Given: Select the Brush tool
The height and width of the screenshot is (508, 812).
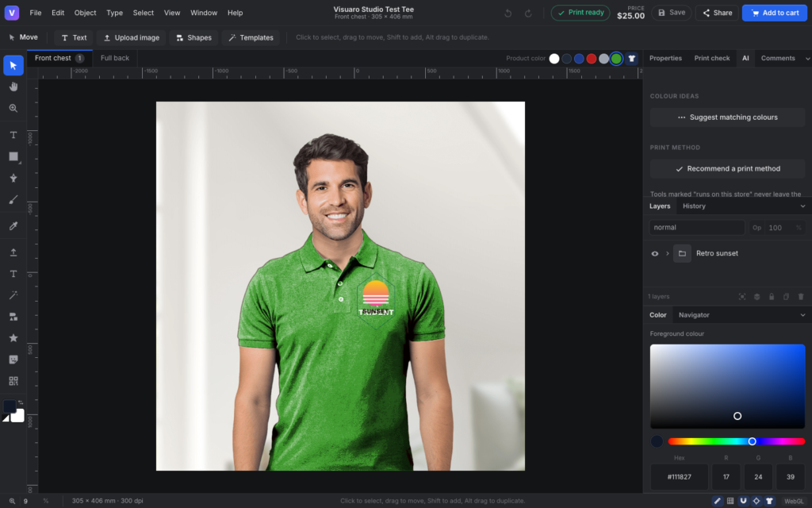Looking at the screenshot, I should point(13,199).
